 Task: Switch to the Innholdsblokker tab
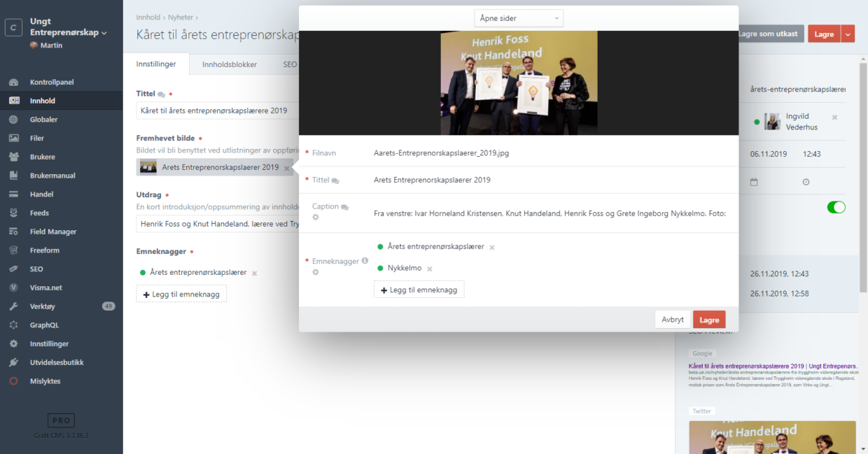(230, 64)
